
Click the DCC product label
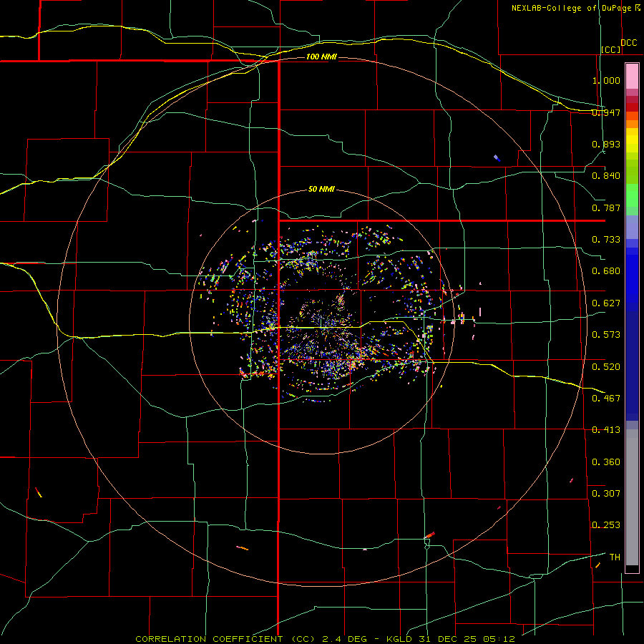[x=628, y=43]
